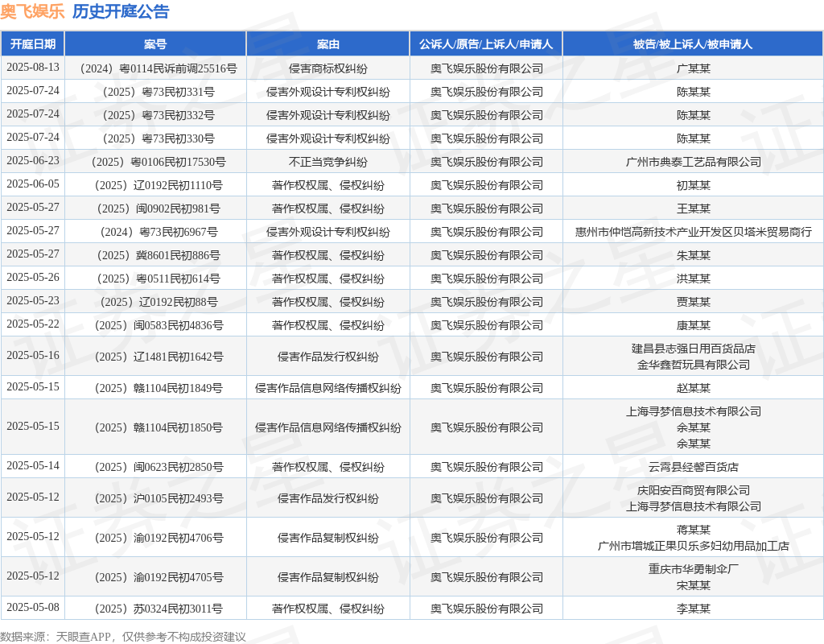Click the 数据来源 天眼查APP footer note
Viewport: 824px width, 644px height.
pos(123,637)
